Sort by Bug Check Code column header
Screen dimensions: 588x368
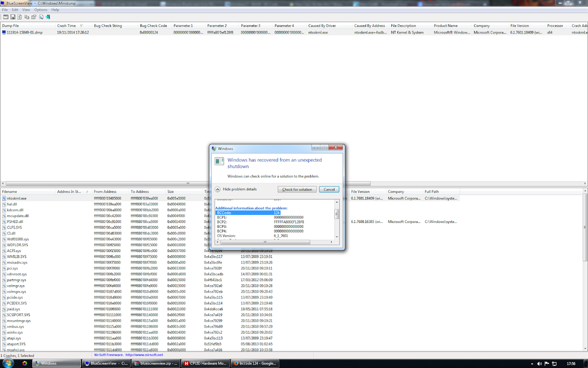point(154,26)
